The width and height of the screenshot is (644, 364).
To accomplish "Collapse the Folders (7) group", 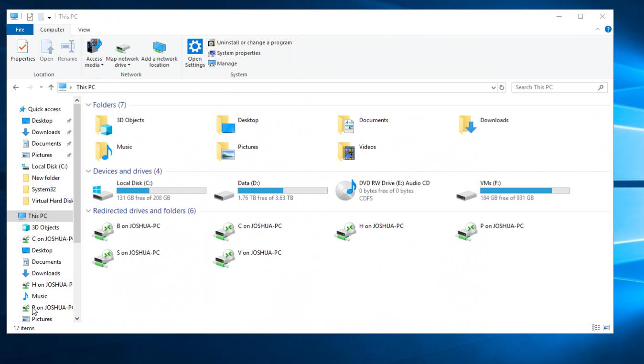I will (88, 105).
